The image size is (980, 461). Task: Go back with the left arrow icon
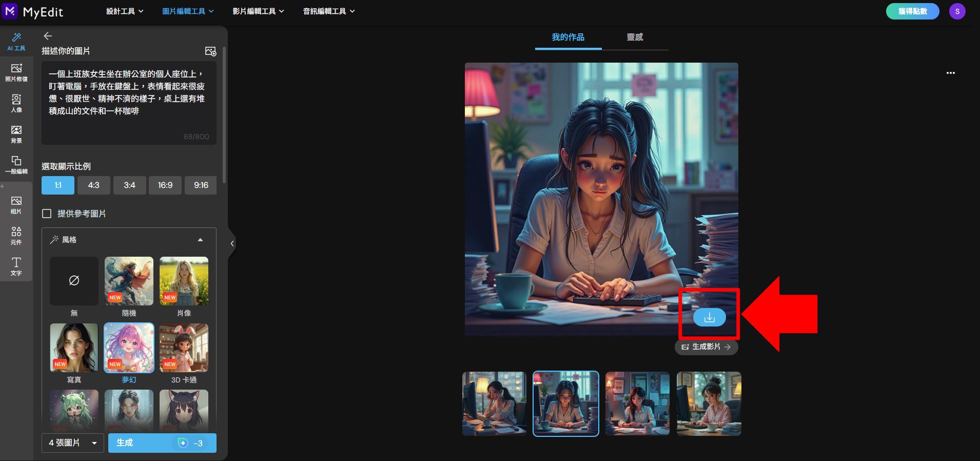[x=48, y=36]
